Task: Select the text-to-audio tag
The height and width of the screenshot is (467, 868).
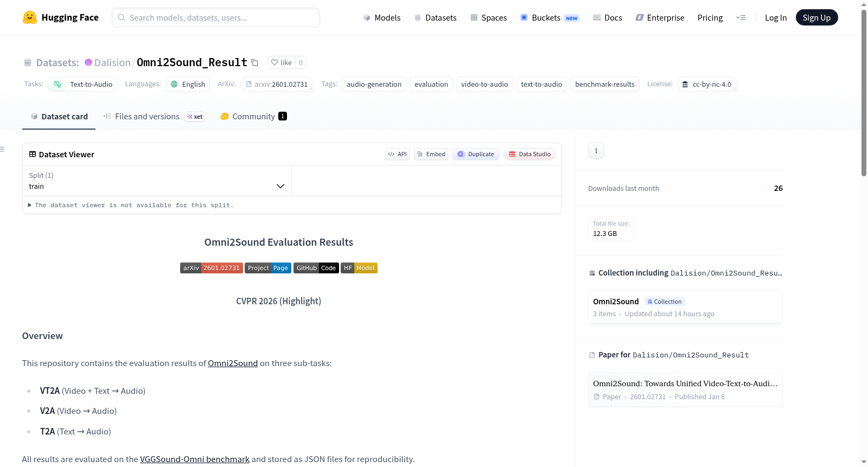Action: (541, 84)
